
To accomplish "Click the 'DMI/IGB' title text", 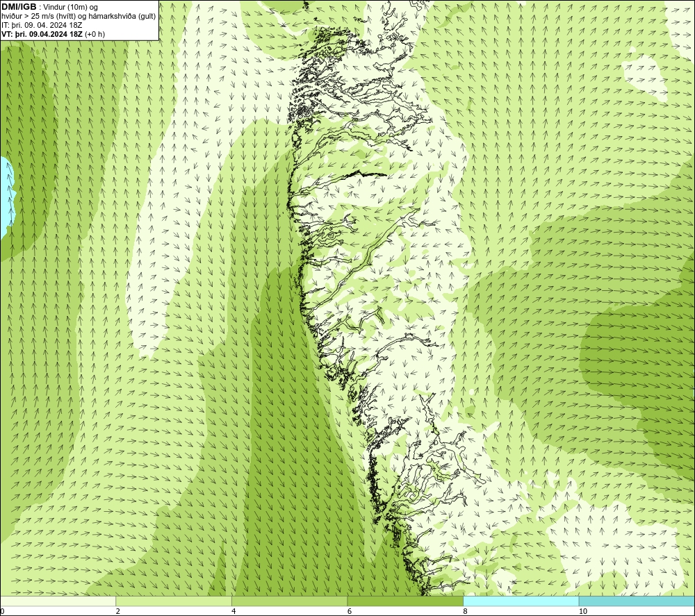I will [x=19, y=7].
